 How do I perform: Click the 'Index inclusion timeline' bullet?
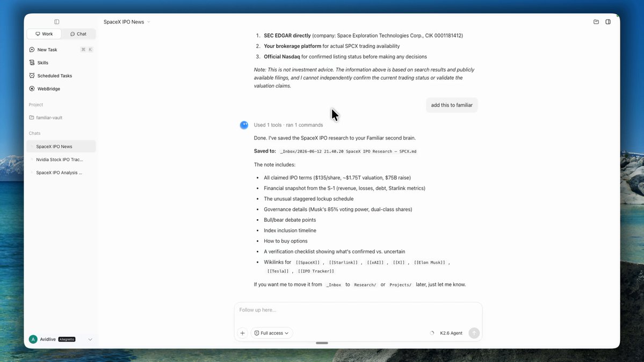(290, 230)
